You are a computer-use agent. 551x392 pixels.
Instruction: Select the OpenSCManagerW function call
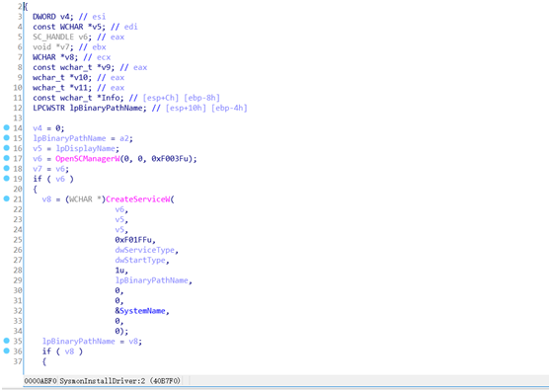tap(88, 159)
